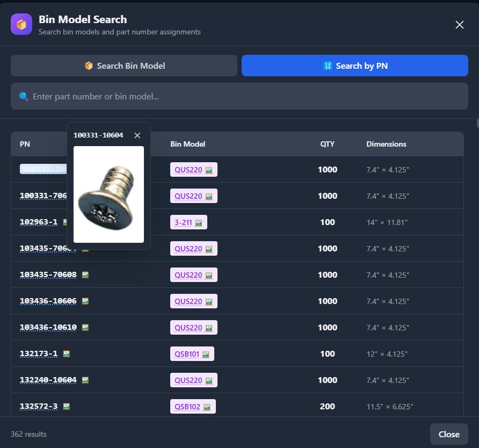Click image icon beside PN 103435-70608

(85, 275)
